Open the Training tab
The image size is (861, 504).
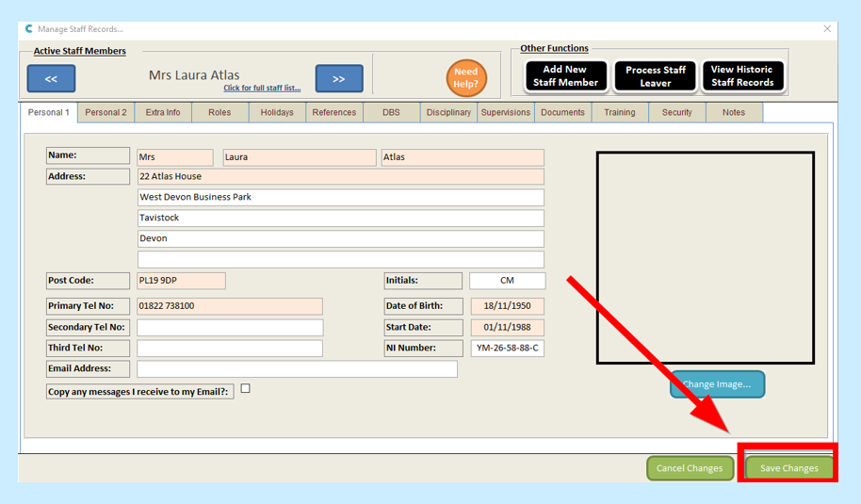point(619,113)
